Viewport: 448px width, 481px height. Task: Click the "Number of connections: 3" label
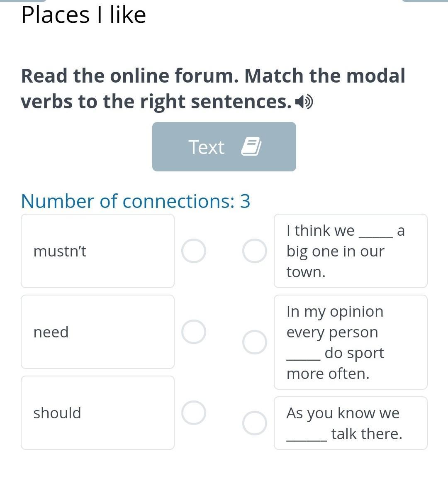point(136,201)
